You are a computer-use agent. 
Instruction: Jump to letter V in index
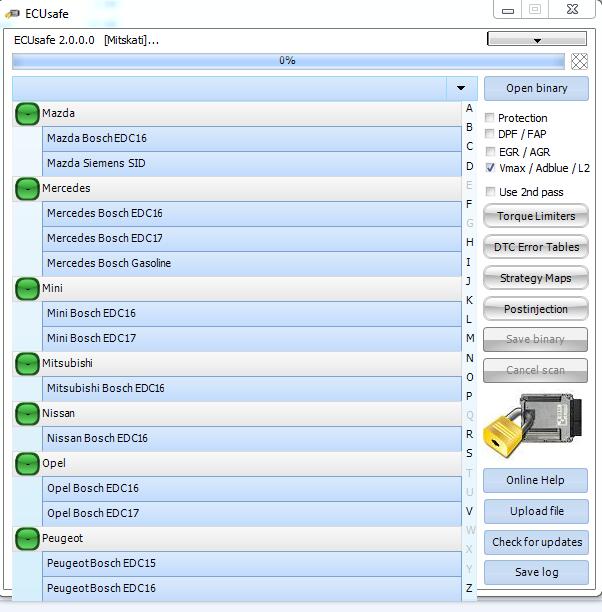[x=469, y=511]
